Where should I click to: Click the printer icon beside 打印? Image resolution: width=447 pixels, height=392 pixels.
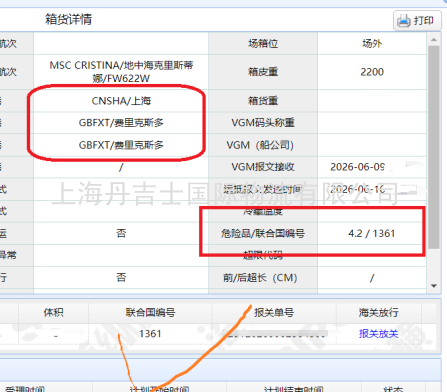403,21
